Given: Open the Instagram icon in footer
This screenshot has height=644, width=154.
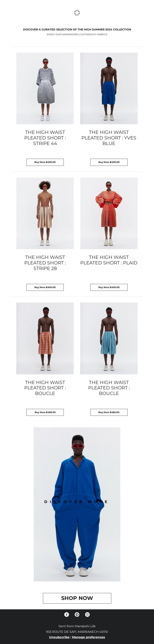Looking at the screenshot, I should coord(87,614).
